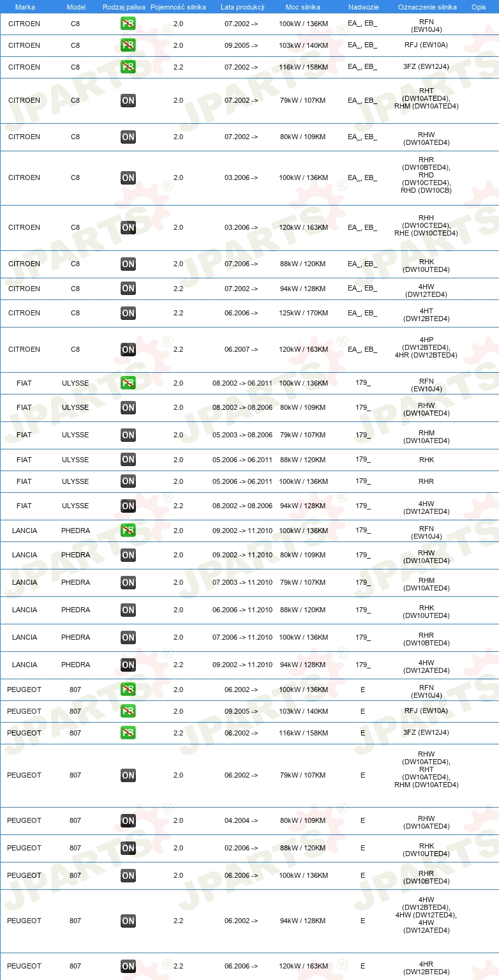Viewport: 499px width, 980px height.
Task: Click the ON icon for Citroen C8 125kW/170KM
Action: pyautogui.click(x=128, y=313)
